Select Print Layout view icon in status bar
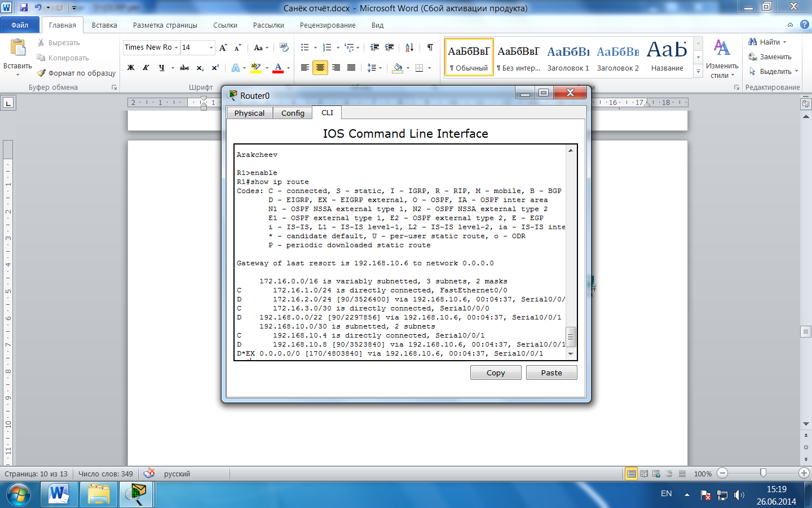Viewport: 812px width, 508px height. pyautogui.click(x=632, y=474)
